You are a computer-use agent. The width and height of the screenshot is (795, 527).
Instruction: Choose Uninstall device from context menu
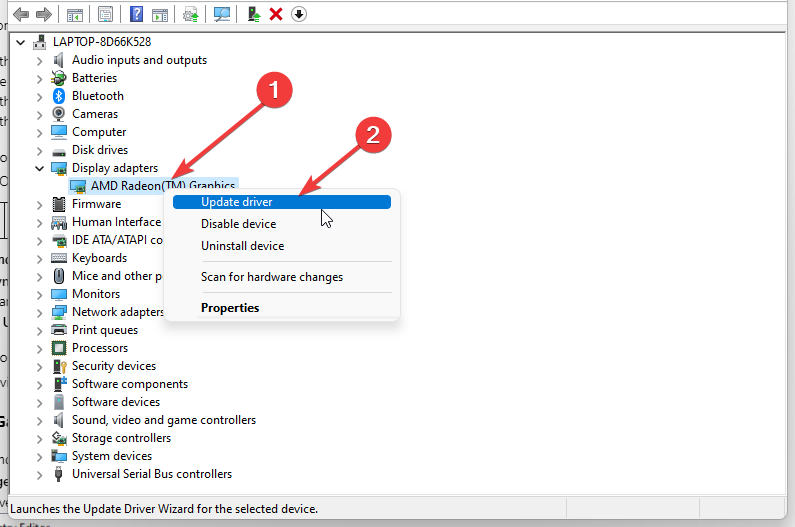[x=282, y=246]
